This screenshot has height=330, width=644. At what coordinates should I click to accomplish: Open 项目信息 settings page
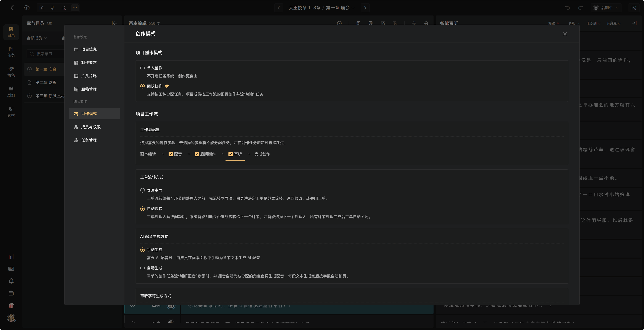click(x=94, y=49)
